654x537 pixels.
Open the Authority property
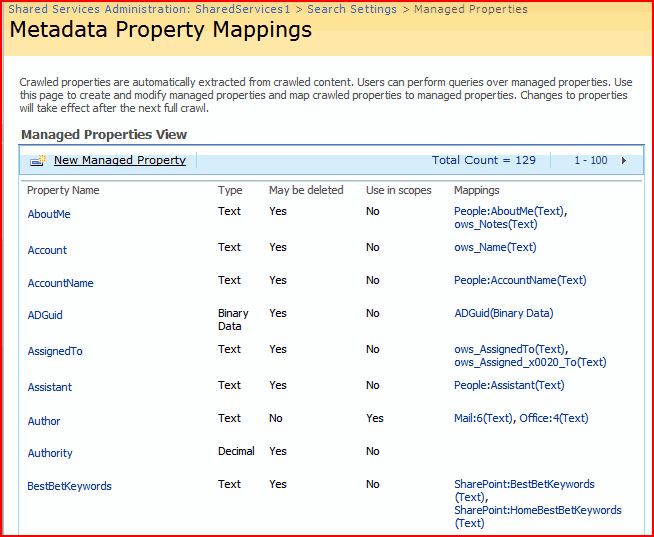pos(50,453)
